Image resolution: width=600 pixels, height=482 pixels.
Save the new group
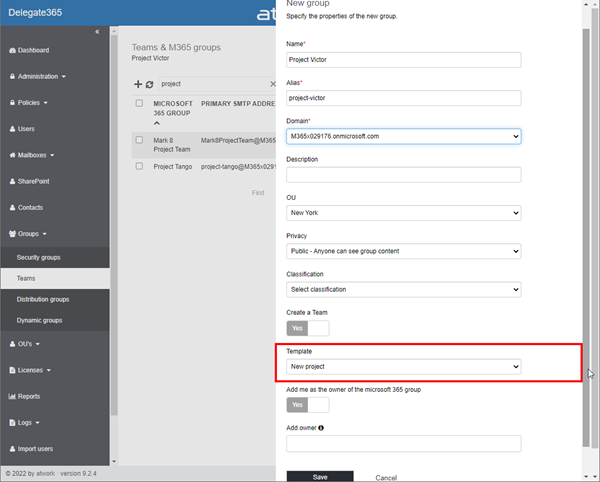(319, 477)
